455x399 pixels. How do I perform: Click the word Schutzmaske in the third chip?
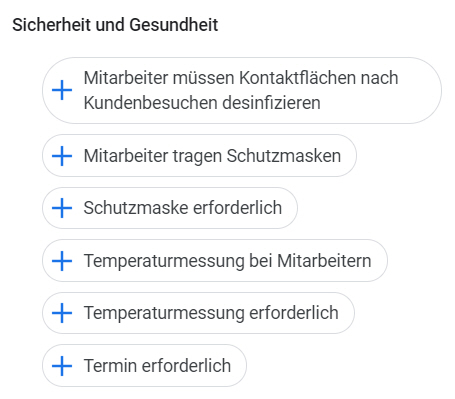[136, 208]
